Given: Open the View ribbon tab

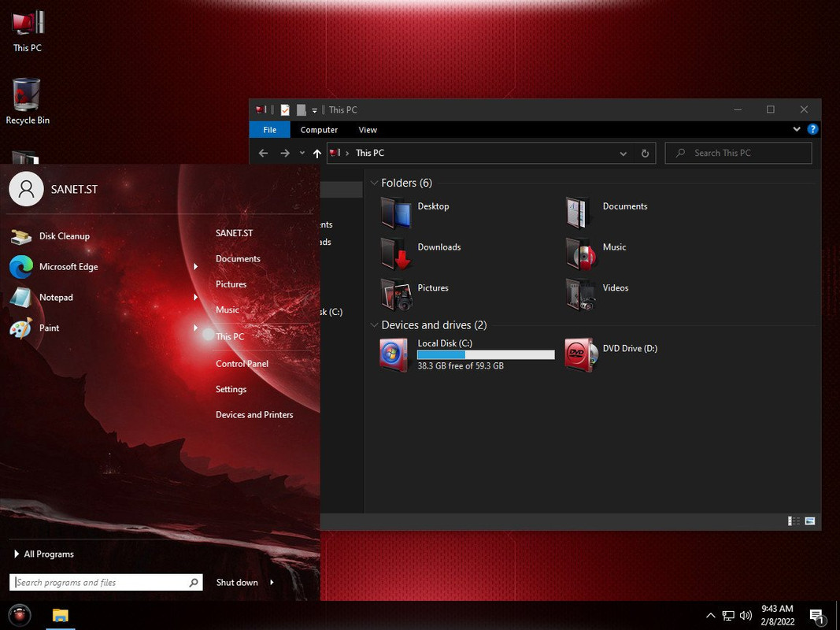Looking at the screenshot, I should 368,130.
